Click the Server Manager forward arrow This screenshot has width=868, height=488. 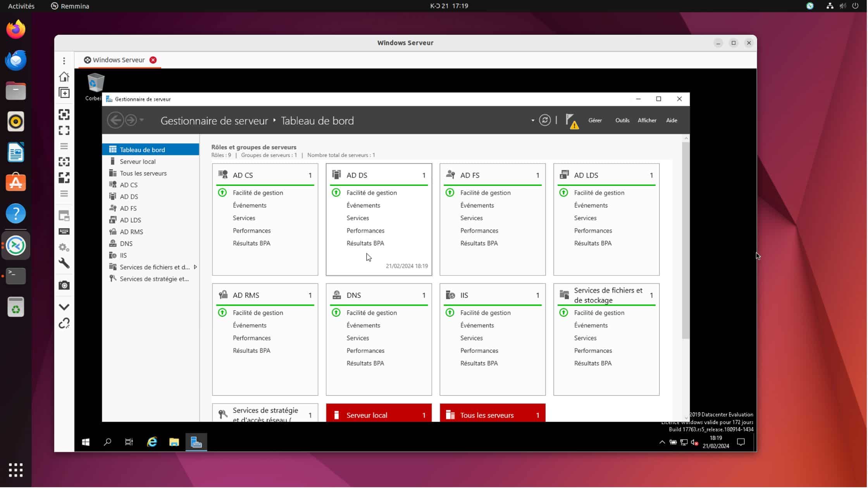click(131, 120)
